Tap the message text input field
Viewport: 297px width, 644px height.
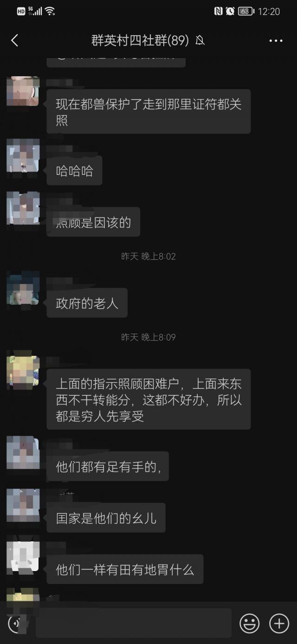pyautogui.click(x=134, y=623)
